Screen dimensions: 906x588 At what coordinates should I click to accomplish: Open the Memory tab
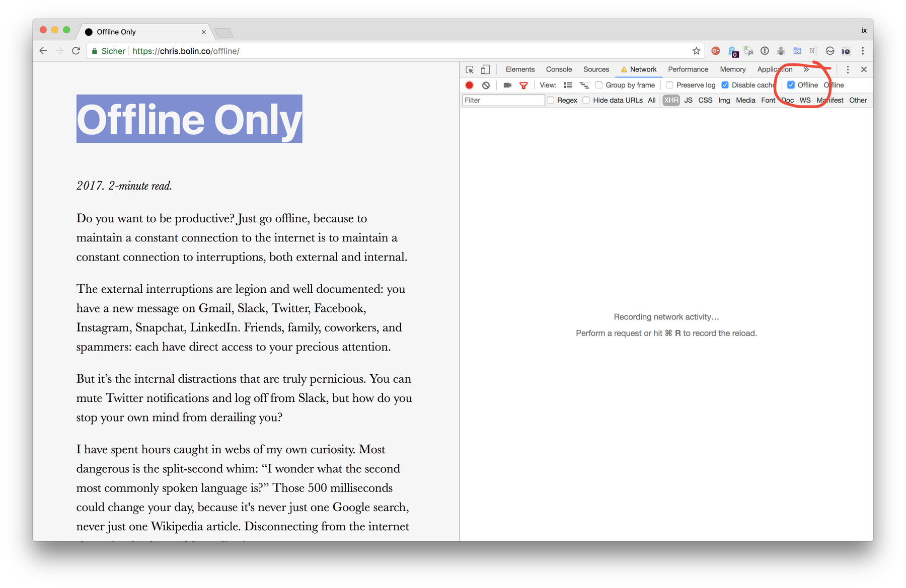click(732, 69)
